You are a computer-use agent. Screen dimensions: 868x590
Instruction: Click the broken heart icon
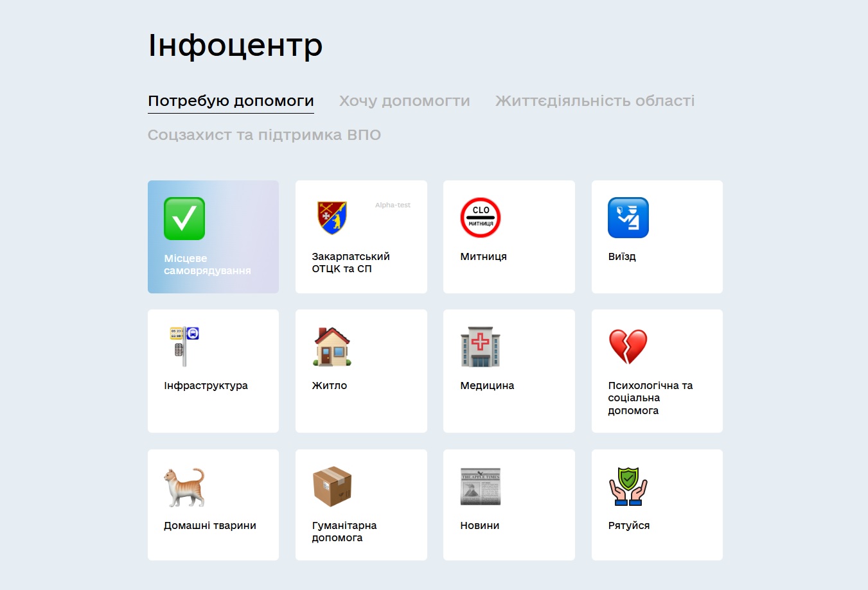[x=628, y=347]
